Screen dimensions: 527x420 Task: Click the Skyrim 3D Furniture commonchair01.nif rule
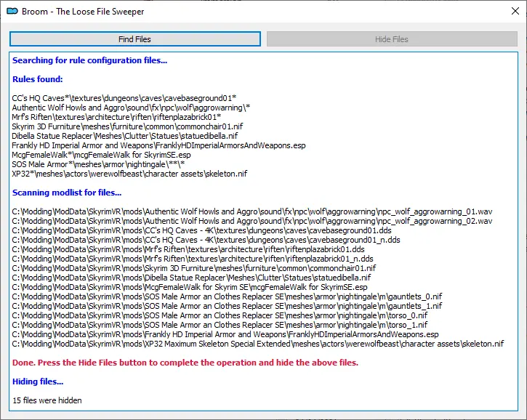pyautogui.click(x=127, y=126)
